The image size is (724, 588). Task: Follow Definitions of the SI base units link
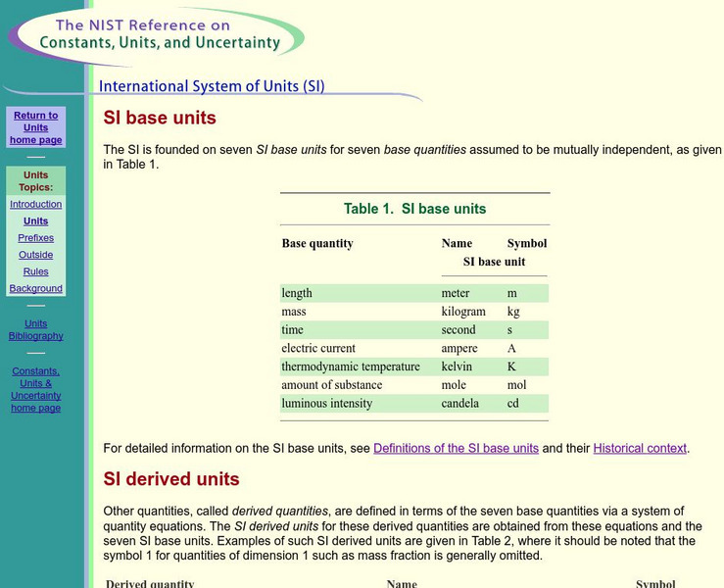tap(456, 448)
